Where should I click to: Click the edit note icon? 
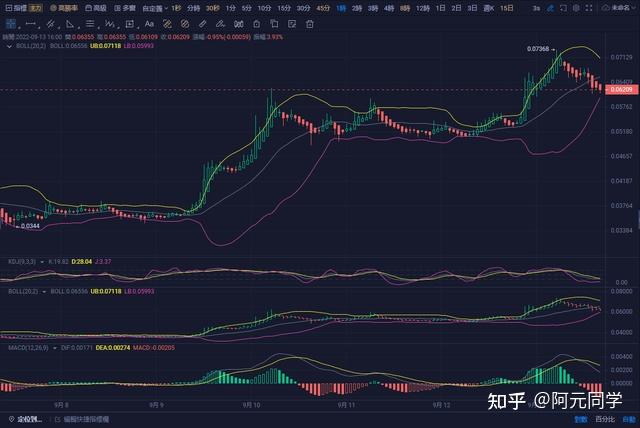[292, 24]
